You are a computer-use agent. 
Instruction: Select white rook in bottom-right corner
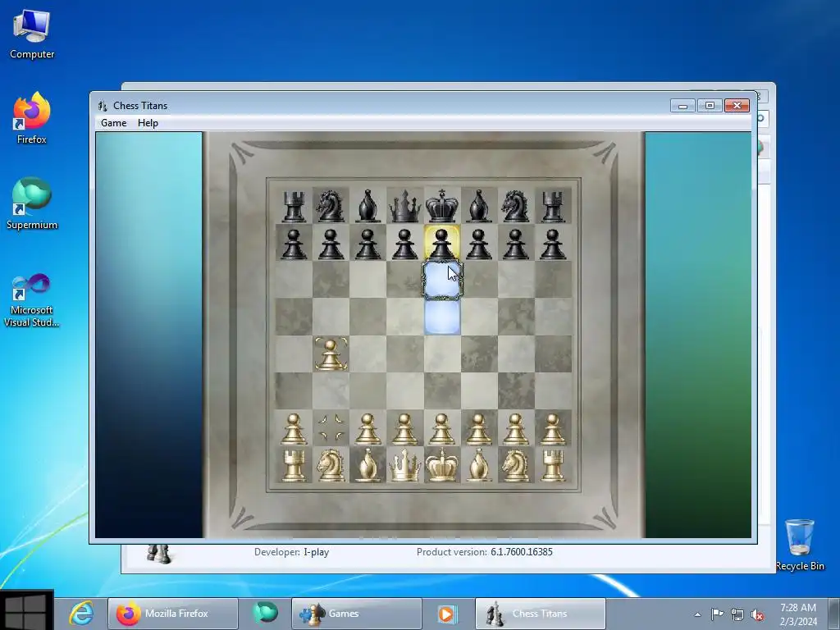pos(552,465)
